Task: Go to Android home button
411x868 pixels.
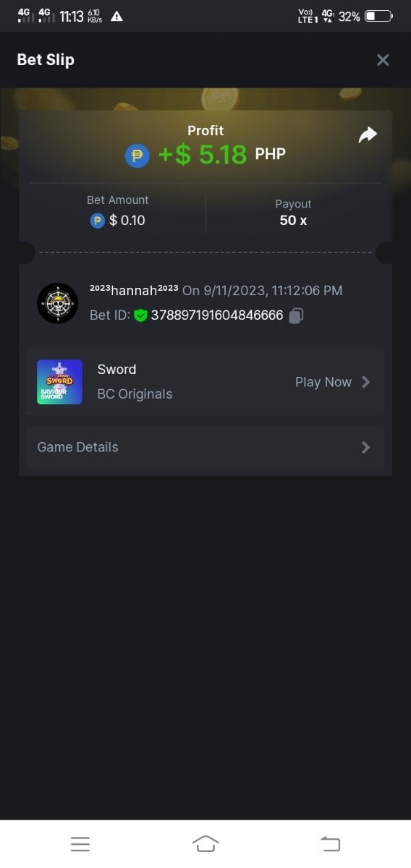Action: pos(205,843)
